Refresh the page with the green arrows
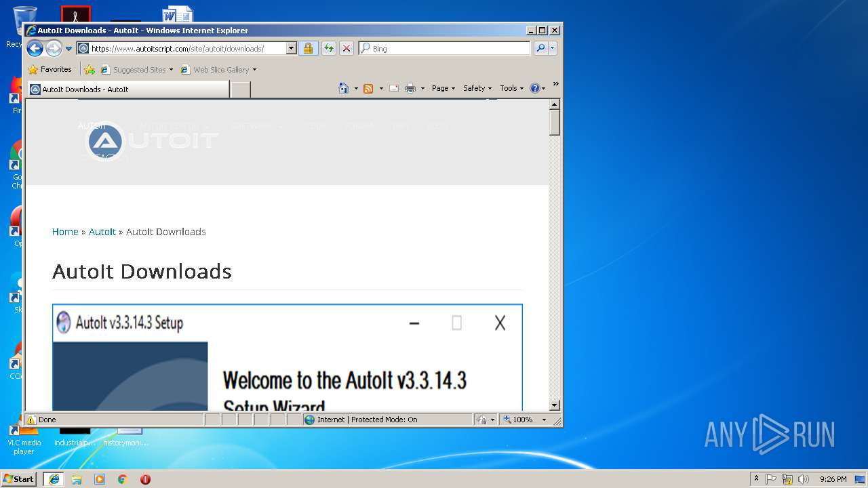Viewport: 868px width, 488px height. [328, 48]
